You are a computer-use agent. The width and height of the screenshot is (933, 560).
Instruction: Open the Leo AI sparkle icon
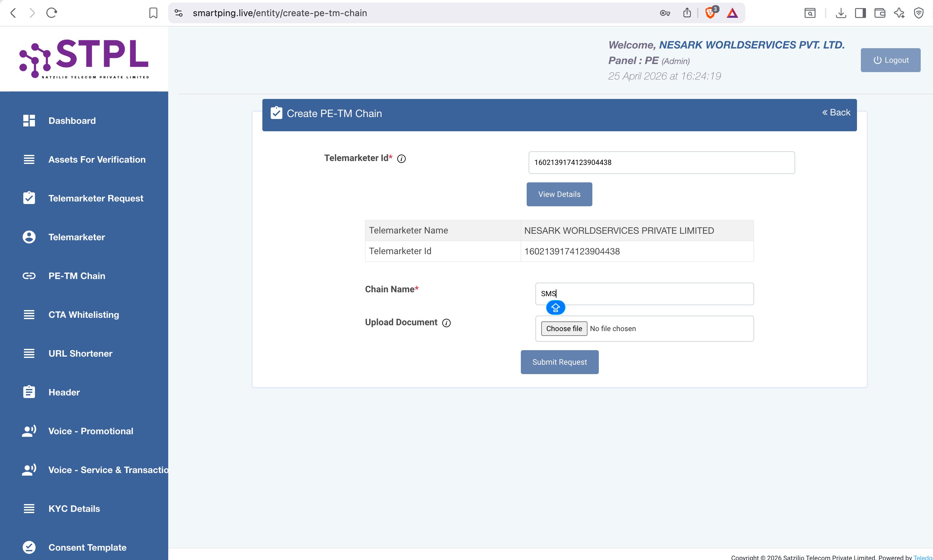(x=899, y=13)
